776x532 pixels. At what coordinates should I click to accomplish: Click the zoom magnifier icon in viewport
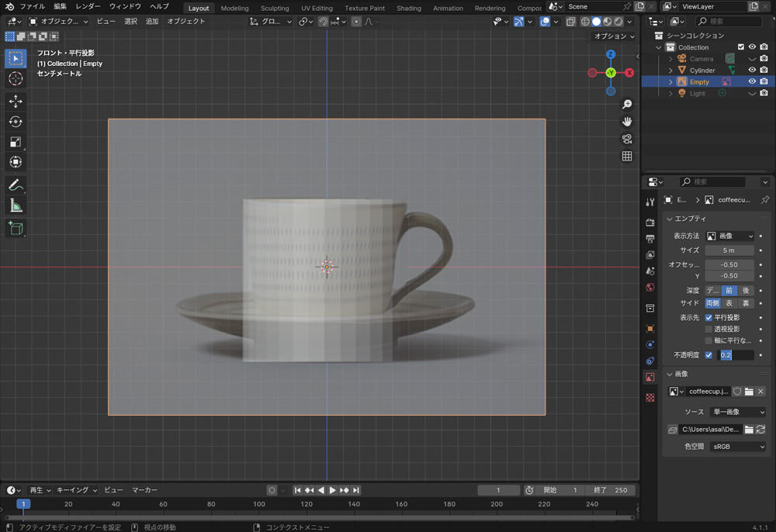[x=627, y=104]
